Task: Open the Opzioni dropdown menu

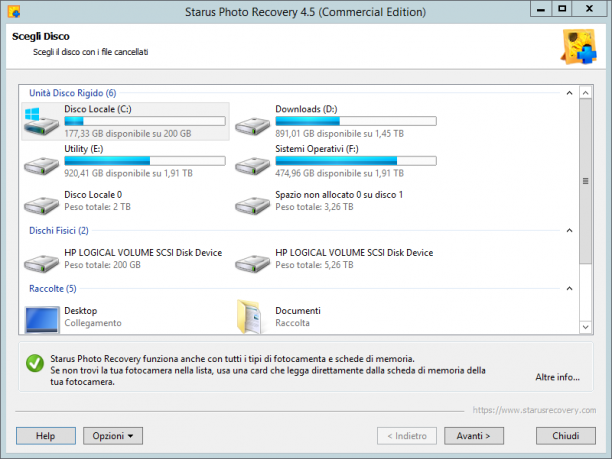Action: [x=113, y=436]
